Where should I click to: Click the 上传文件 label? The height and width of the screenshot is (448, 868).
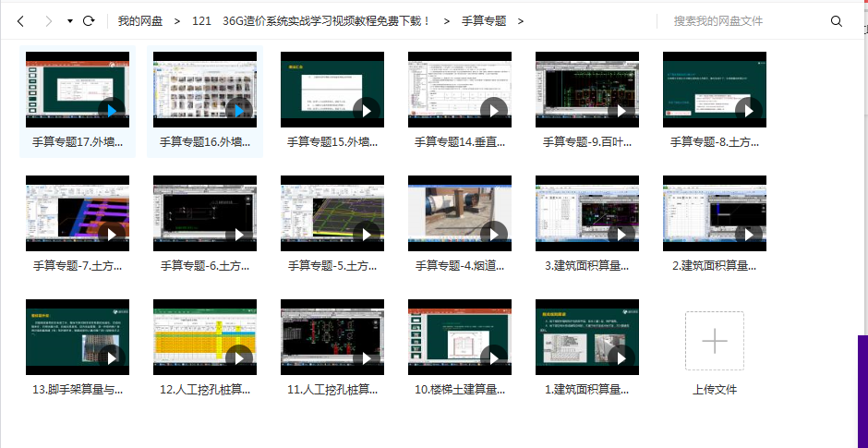point(714,390)
